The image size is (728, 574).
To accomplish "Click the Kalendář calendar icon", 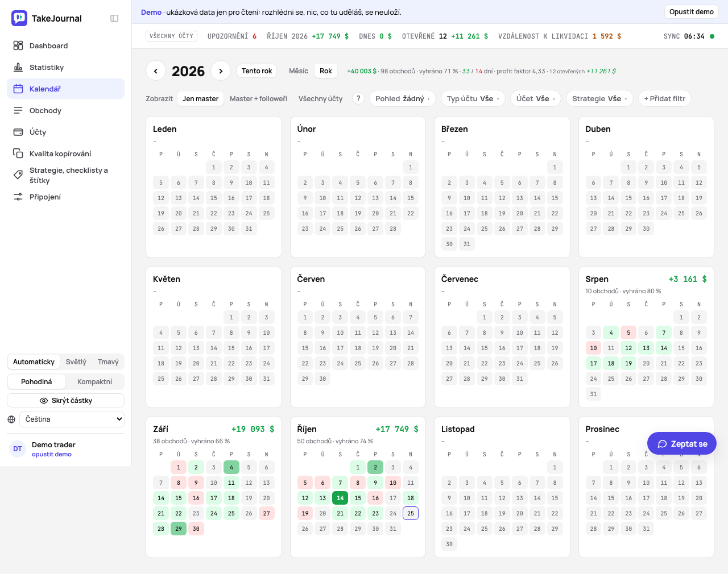I will tap(18, 89).
